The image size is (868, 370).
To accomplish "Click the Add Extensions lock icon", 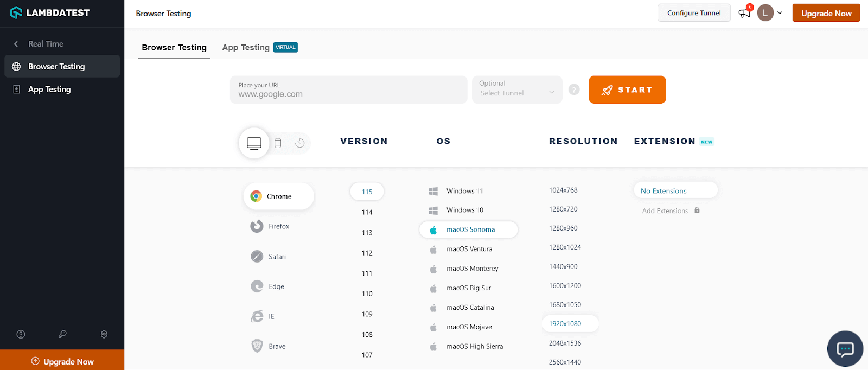I will (697, 210).
